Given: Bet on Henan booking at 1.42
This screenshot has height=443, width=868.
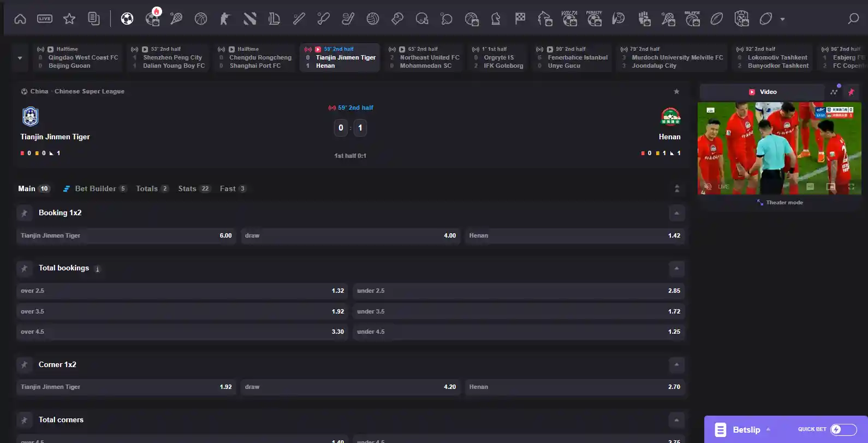Looking at the screenshot, I should pyautogui.click(x=575, y=235).
